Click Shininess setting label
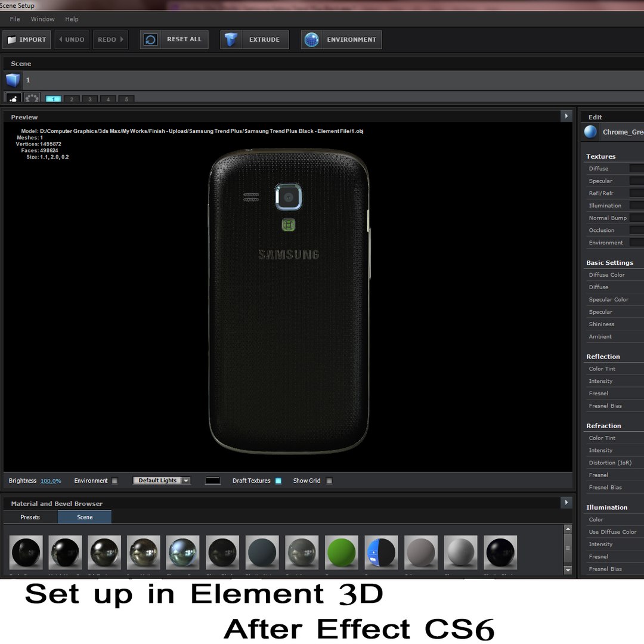 (601, 324)
